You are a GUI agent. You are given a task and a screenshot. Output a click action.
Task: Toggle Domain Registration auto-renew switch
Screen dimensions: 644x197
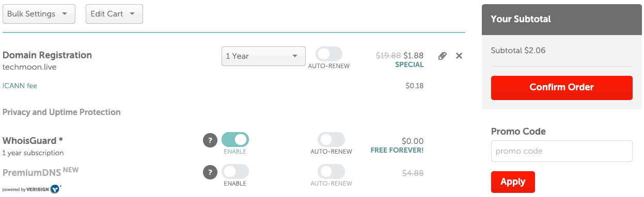[x=329, y=54]
